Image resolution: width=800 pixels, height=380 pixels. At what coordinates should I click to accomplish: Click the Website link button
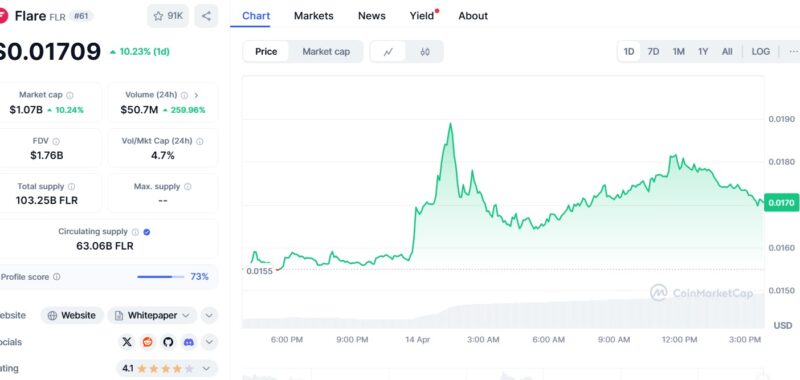click(72, 316)
